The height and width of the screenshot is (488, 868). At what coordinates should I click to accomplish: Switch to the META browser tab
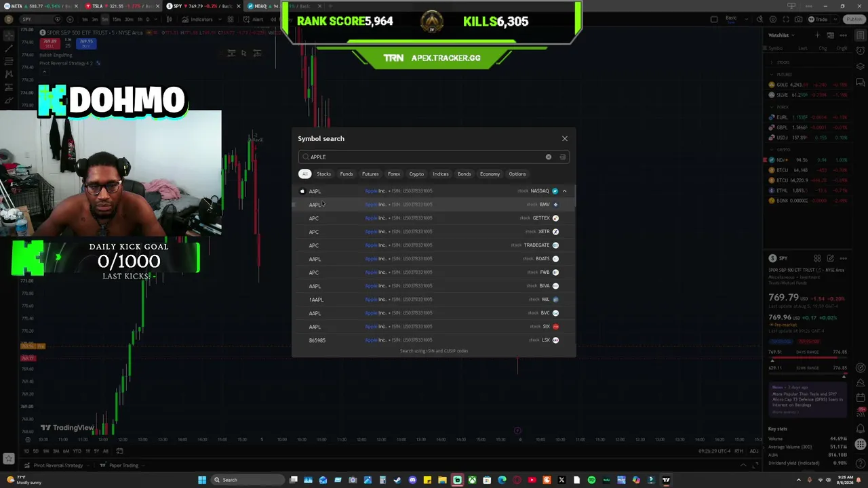click(41, 6)
